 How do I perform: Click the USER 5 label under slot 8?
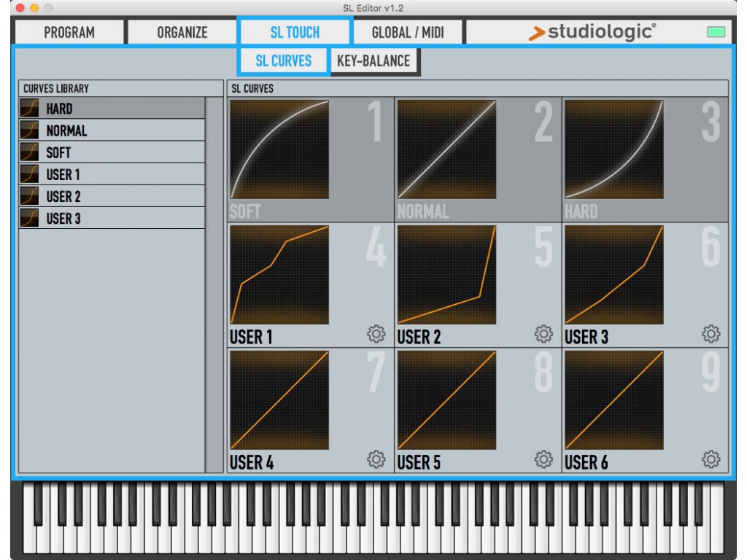click(419, 462)
